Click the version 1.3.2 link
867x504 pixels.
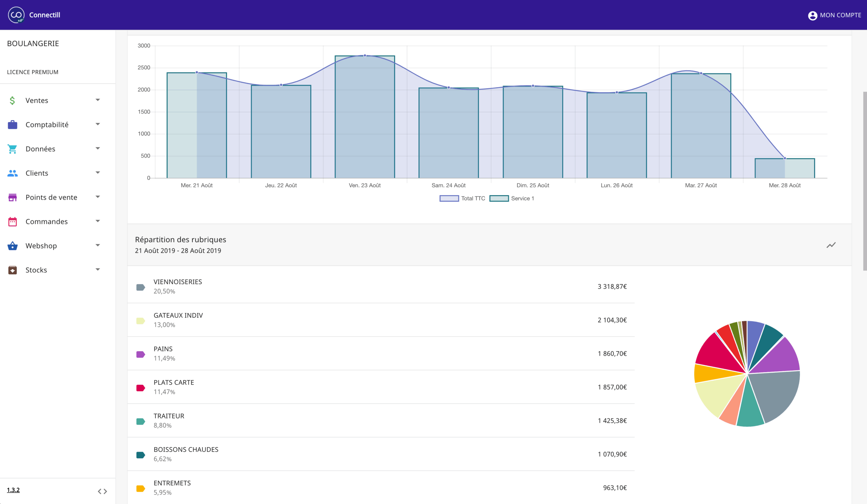click(x=14, y=490)
